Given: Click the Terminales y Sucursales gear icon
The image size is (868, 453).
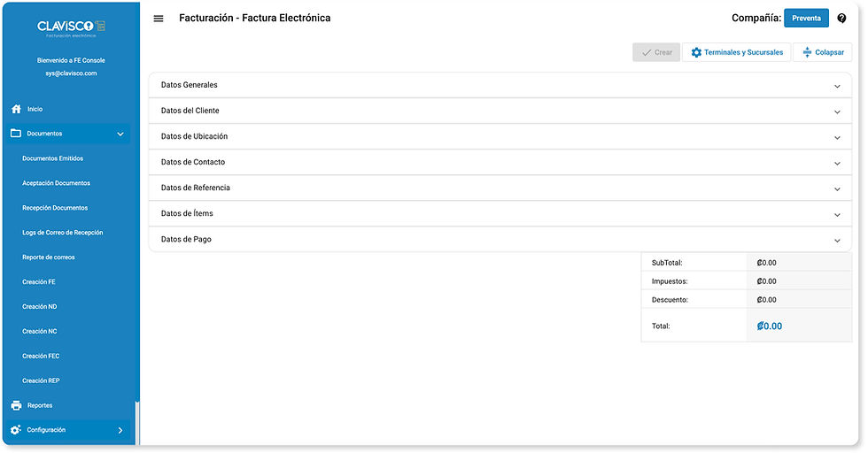Looking at the screenshot, I should tap(696, 52).
